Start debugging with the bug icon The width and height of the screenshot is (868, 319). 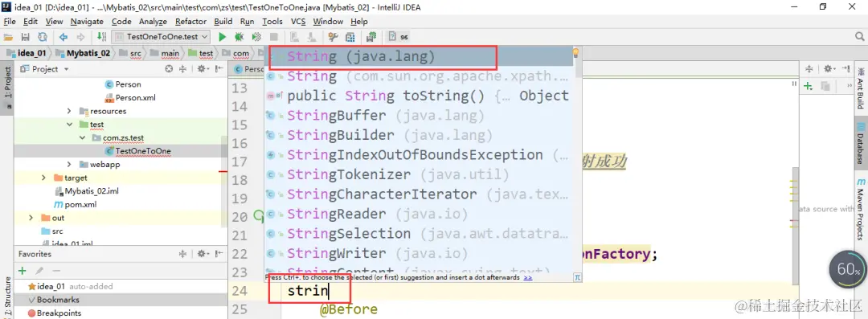(x=240, y=37)
